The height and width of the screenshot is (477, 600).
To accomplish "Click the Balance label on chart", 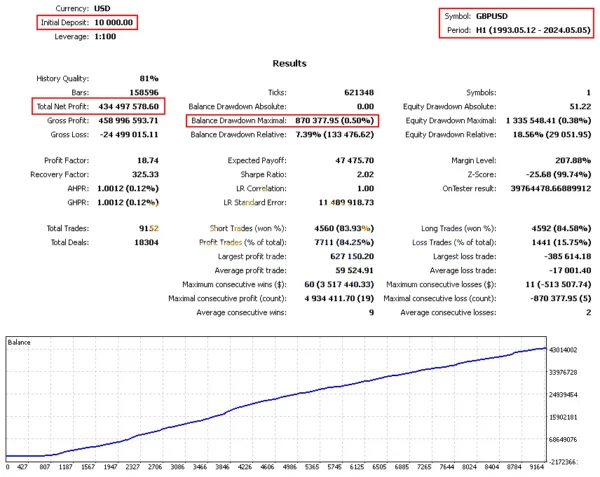I will (x=21, y=342).
